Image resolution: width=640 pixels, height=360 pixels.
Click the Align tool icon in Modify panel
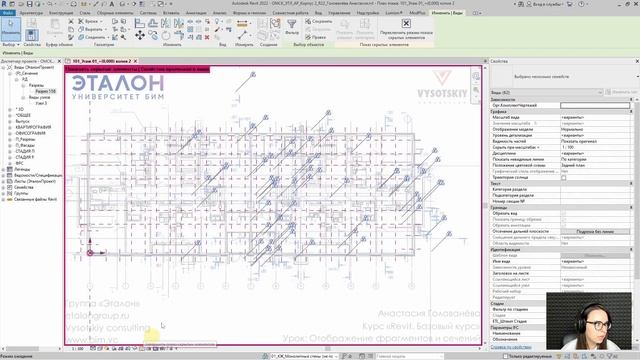click(140, 24)
